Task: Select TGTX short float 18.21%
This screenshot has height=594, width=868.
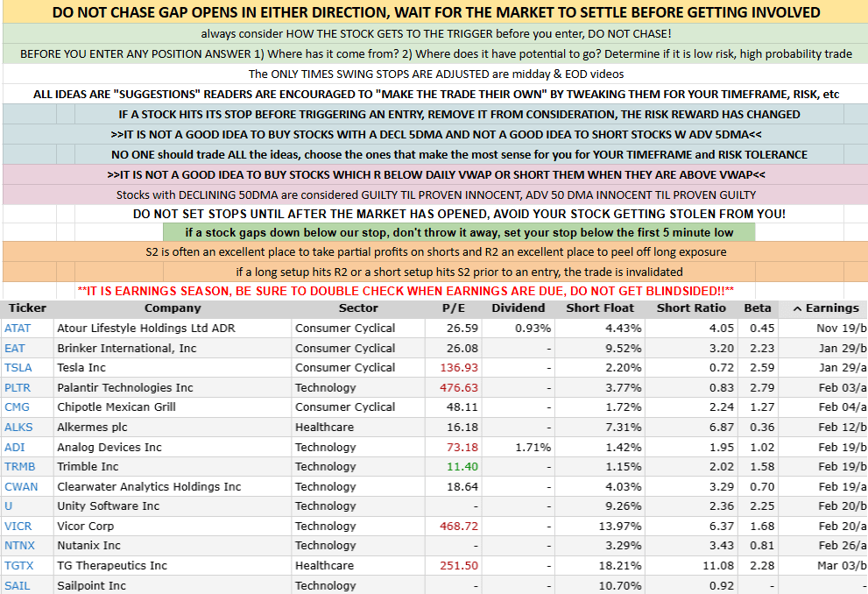Action: click(619, 566)
